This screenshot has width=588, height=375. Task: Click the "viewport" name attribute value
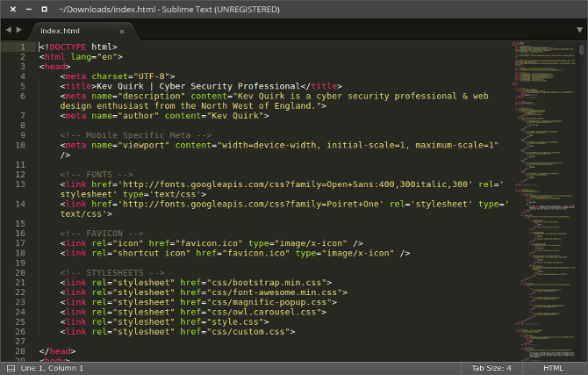pos(144,145)
